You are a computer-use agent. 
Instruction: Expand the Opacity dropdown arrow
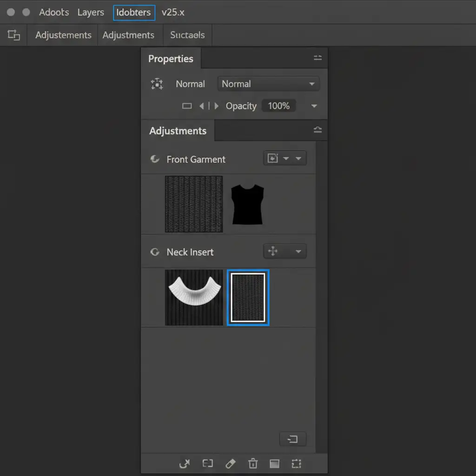click(x=314, y=106)
